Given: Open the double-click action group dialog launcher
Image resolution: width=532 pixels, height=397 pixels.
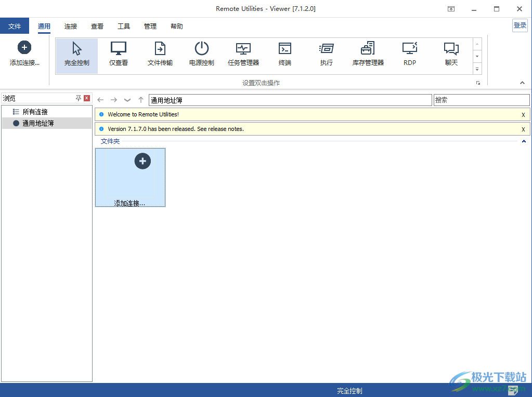Looking at the screenshot, I should pyautogui.click(x=478, y=83).
